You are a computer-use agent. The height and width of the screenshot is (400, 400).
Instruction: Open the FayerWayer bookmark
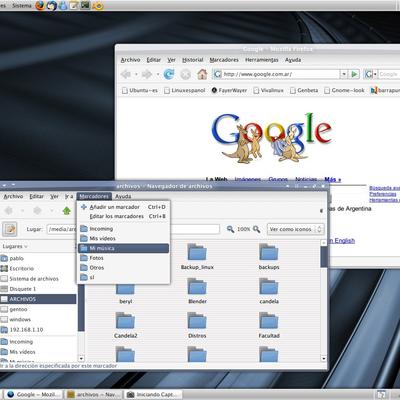[x=229, y=90]
